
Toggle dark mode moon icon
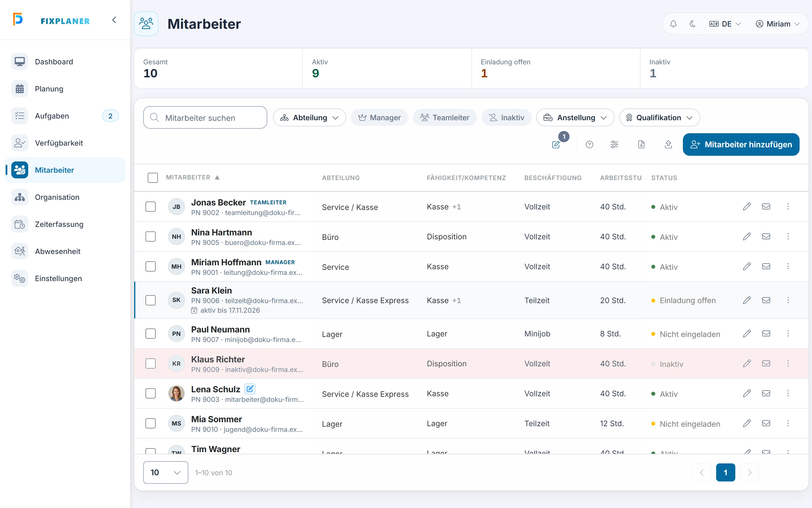tap(692, 24)
